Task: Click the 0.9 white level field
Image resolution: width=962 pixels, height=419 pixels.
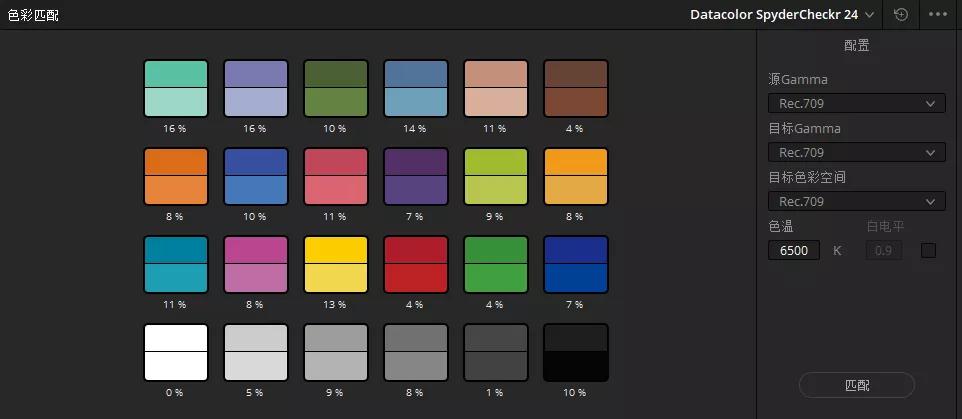Action: (x=883, y=250)
